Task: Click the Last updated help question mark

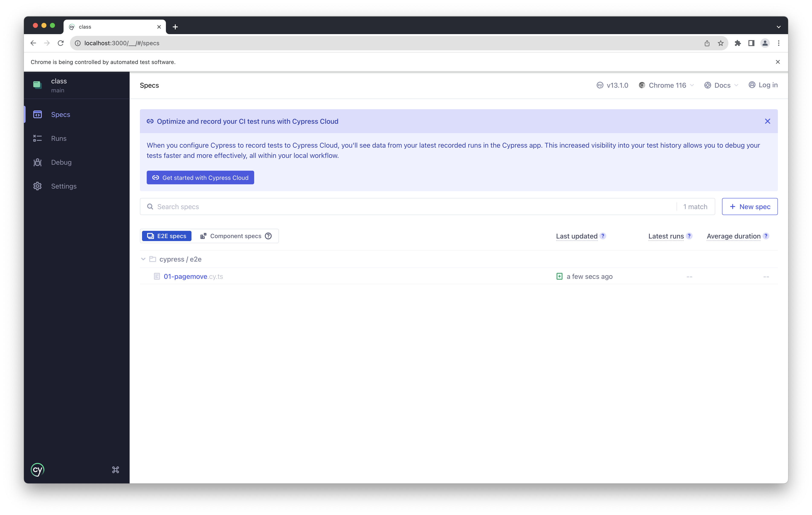Action: click(x=603, y=236)
